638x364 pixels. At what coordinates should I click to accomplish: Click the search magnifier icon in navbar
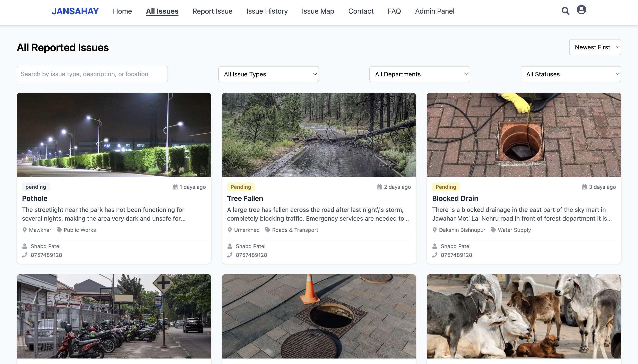(565, 11)
